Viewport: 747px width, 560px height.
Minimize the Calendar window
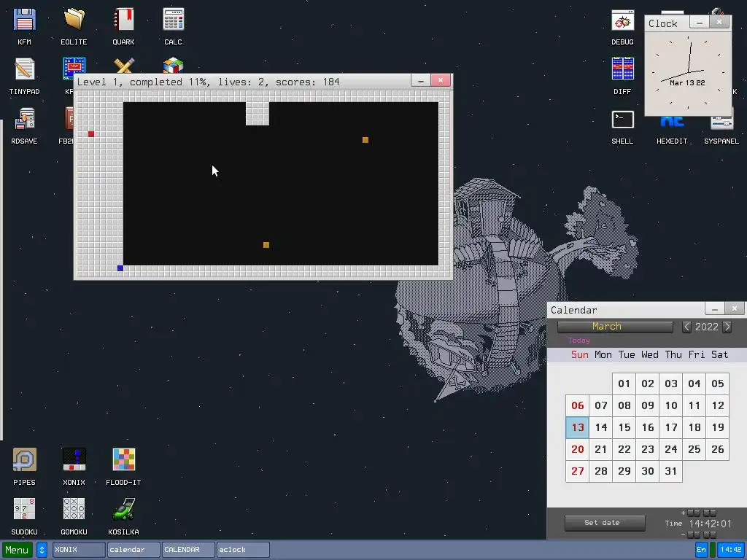[x=715, y=309]
